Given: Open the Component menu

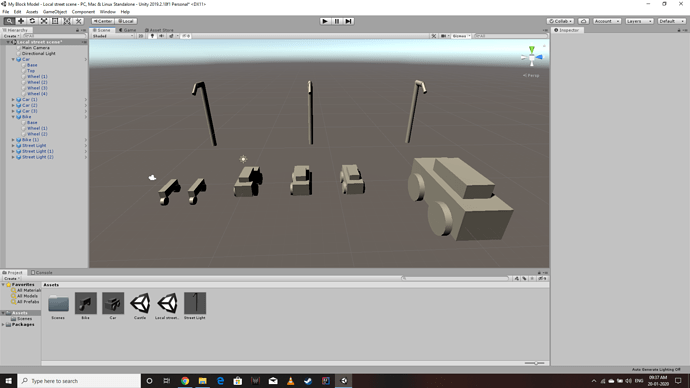Looking at the screenshot, I should coord(83,12).
